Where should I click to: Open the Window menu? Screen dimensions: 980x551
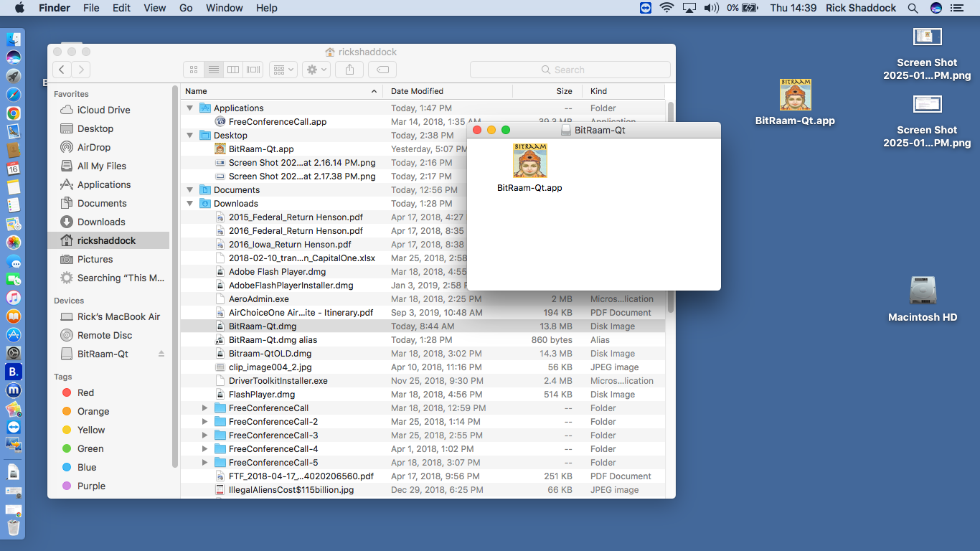click(x=224, y=8)
